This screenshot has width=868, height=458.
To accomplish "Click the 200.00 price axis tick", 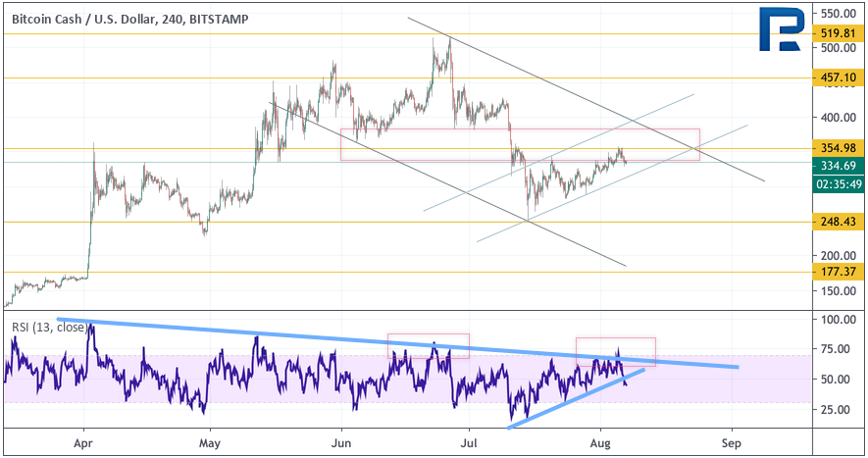I will [839, 255].
